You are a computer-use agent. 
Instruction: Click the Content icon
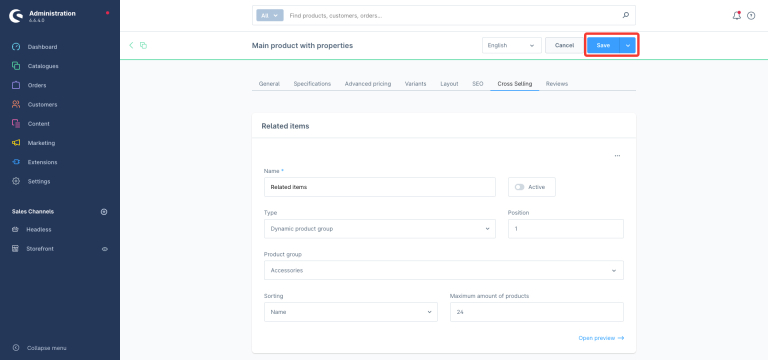(16, 124)
